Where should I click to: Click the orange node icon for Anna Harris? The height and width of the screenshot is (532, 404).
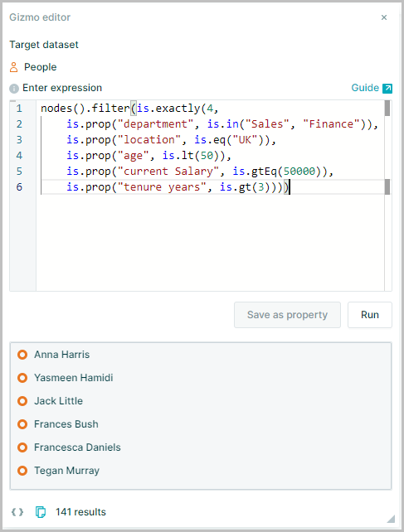click(22, 355)
